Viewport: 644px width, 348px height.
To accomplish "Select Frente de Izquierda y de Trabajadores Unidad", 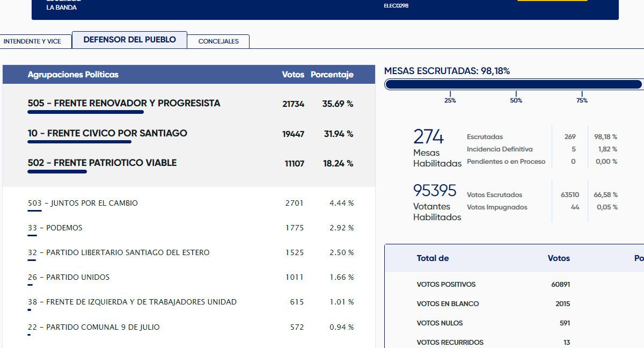I will tap(132, 302).
